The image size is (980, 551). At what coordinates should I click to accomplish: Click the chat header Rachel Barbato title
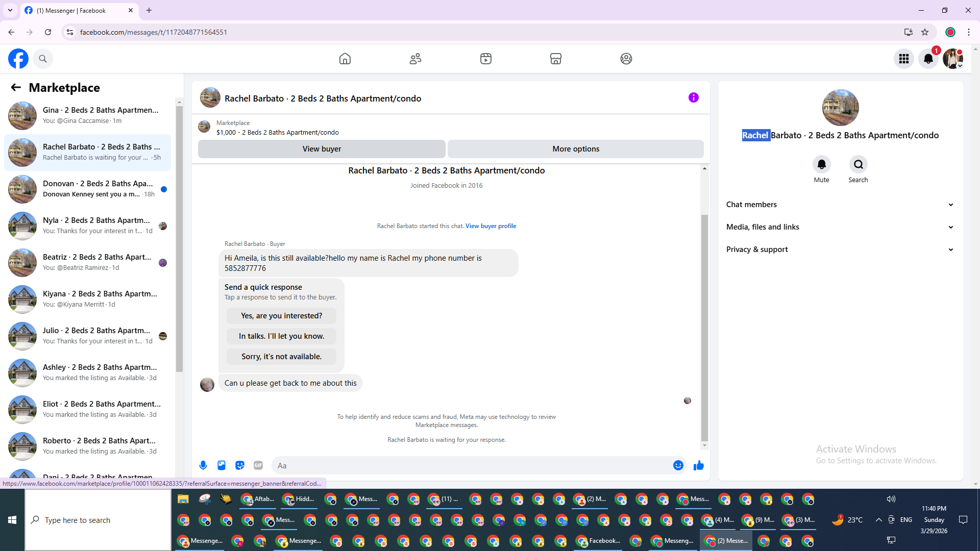pyautogui.click(x=323, y=98)
